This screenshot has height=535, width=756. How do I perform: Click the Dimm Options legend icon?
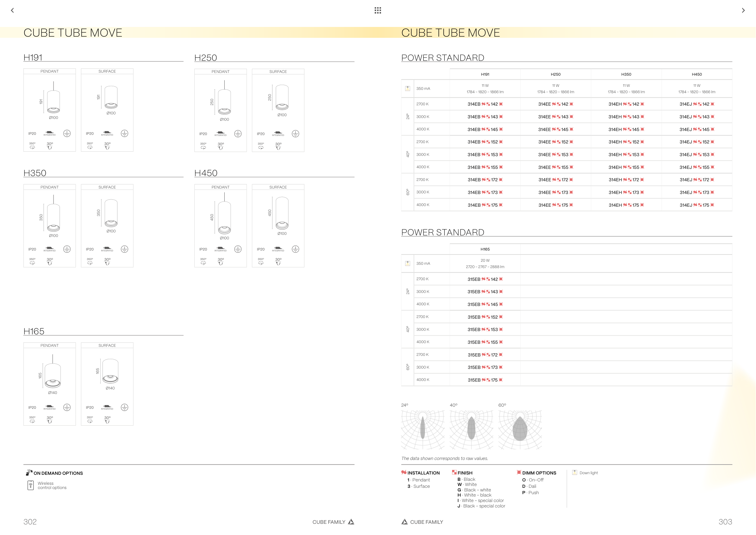[519, 472]
